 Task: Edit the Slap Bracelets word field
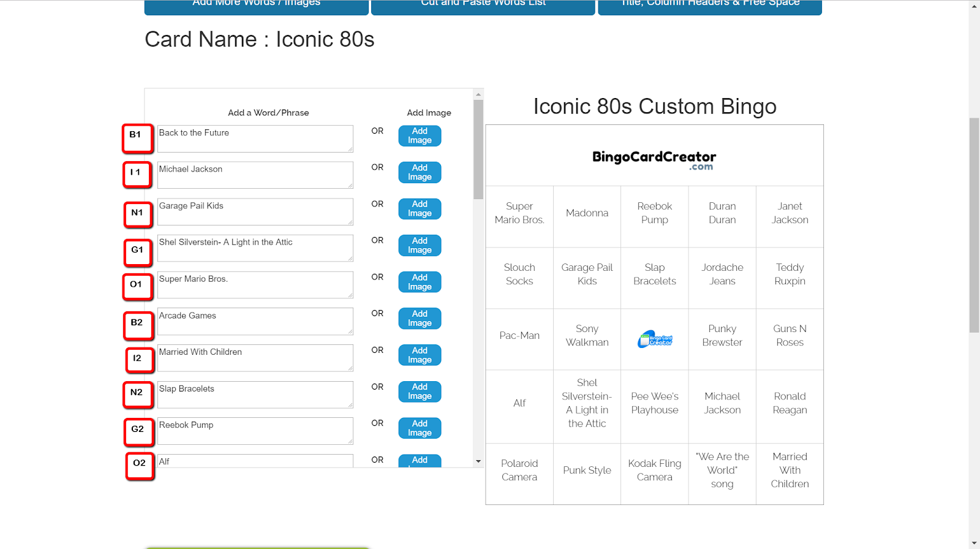point(255,395)
